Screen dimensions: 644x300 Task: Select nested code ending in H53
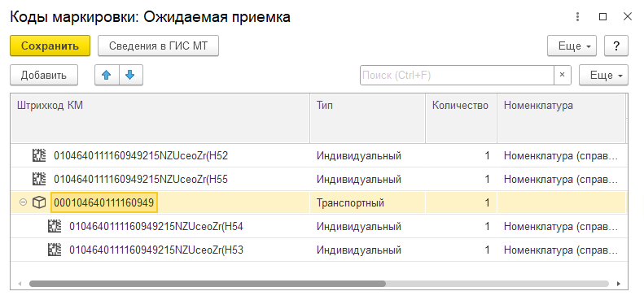point(156,250)
